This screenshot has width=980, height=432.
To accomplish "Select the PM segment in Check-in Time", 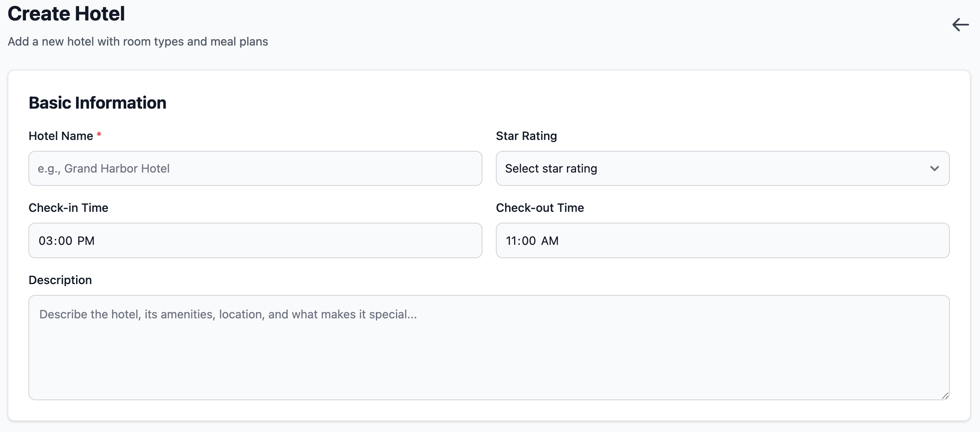I will pos(86,241).
